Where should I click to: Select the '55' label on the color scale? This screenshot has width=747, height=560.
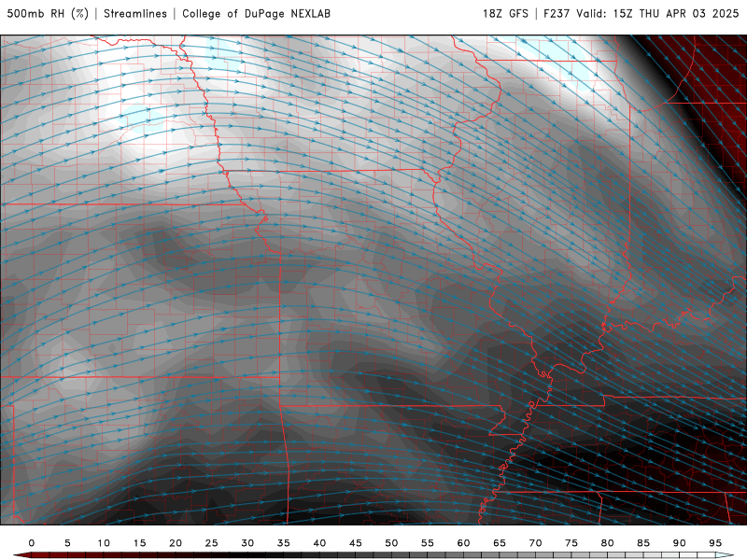point(428,543)
